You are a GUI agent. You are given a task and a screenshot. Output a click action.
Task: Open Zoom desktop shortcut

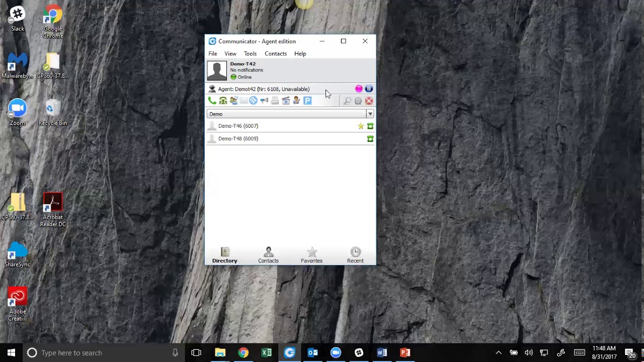(x=17, y=113)
